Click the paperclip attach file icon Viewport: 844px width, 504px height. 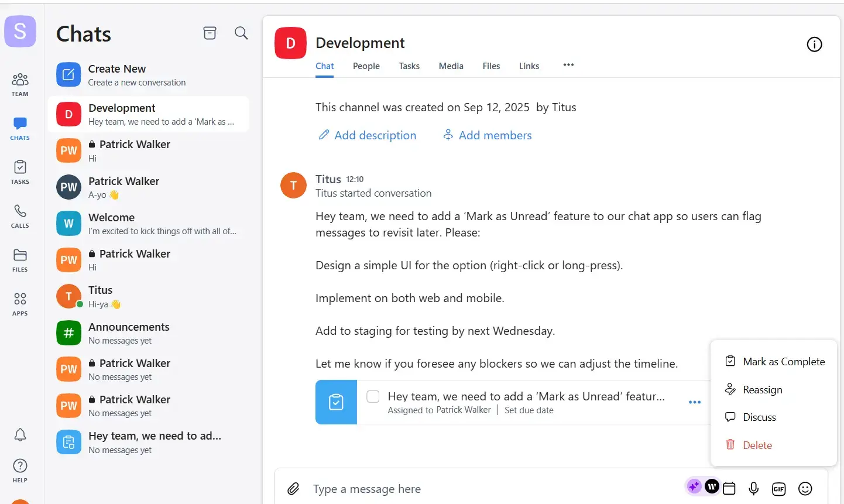click(x=293, y=489)
